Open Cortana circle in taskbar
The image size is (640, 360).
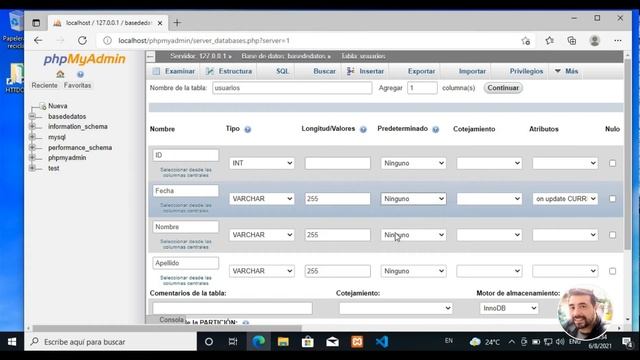(209, 342)
